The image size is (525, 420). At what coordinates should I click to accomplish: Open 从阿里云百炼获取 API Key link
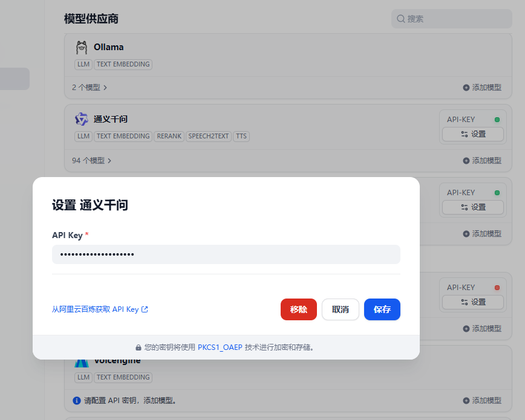[x=100, y=309]
